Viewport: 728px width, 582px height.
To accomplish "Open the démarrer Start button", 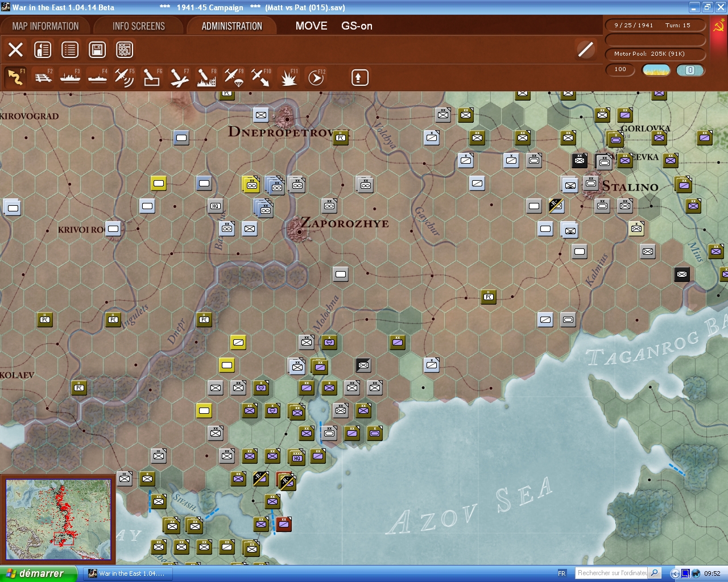I will point(38,573).
